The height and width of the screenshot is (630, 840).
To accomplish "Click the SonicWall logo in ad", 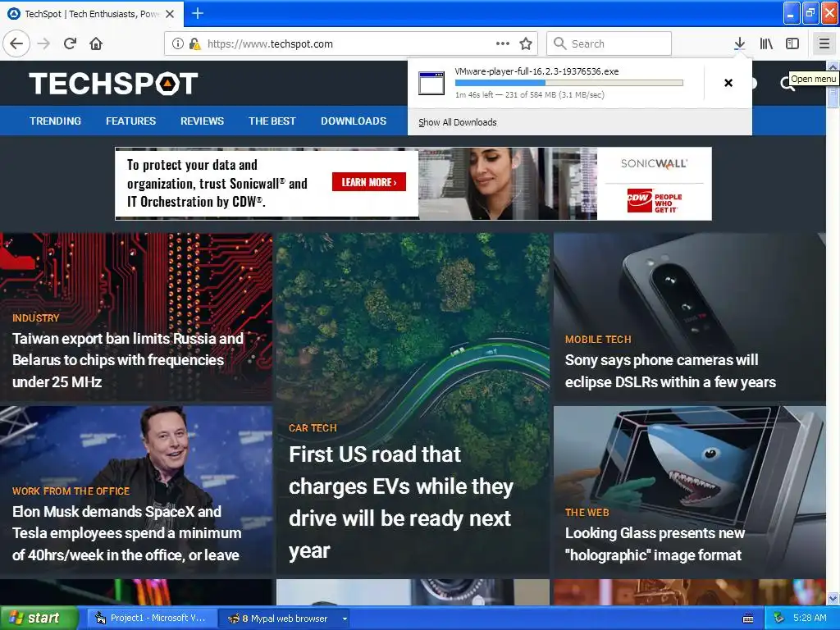I will (654, 164).
